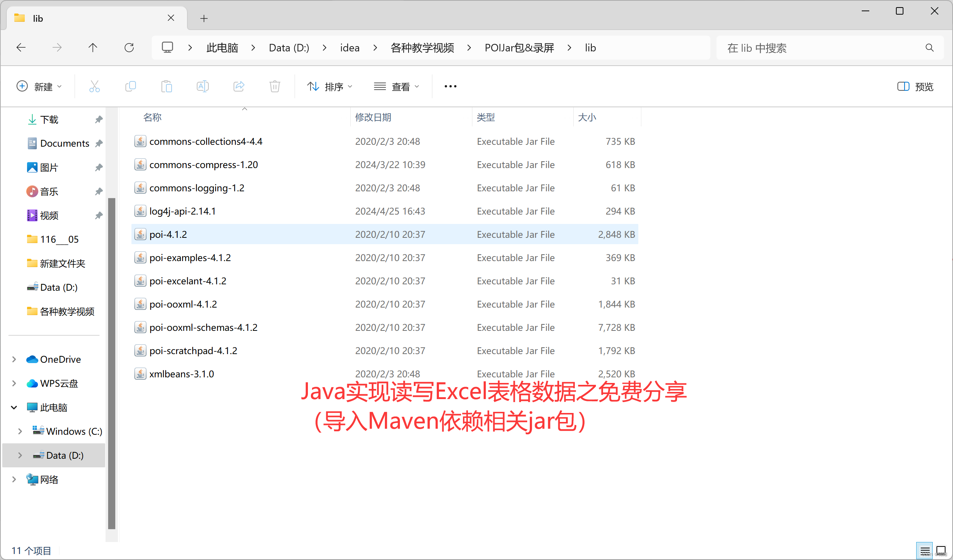Toggle the 预览 preview pane
The width and height of the screenshot is (953, 560).
(x=914, y=86)
